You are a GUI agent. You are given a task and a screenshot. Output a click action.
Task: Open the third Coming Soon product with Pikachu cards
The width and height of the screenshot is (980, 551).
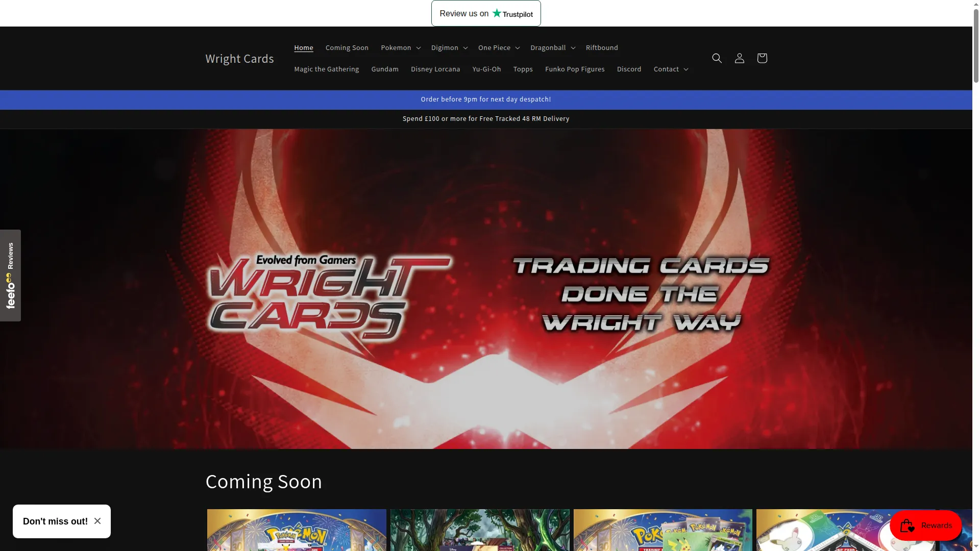click(663, 530)
